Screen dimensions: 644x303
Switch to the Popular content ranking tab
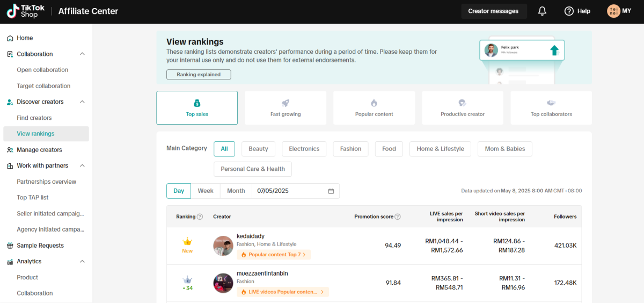[x=374, y=108]
